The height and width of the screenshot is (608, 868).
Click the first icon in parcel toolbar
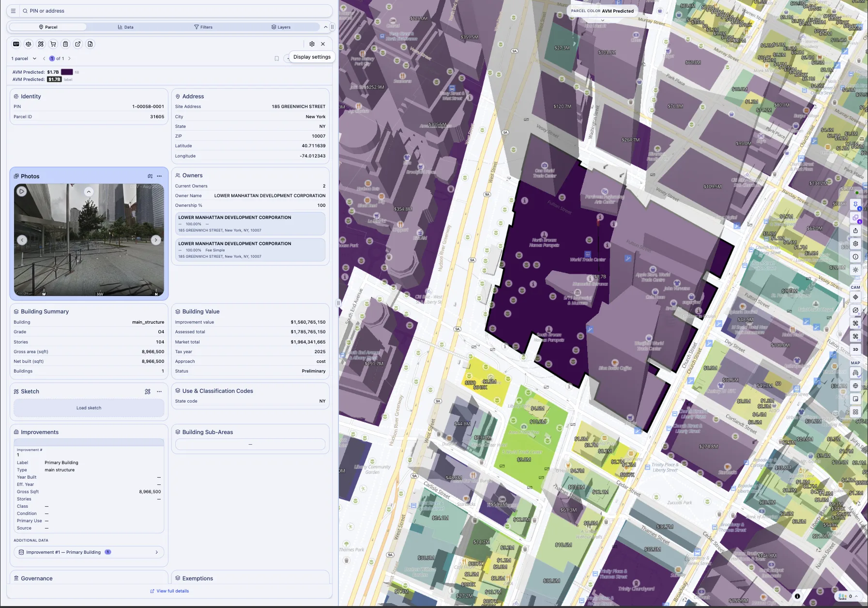(x=16, y=44)
